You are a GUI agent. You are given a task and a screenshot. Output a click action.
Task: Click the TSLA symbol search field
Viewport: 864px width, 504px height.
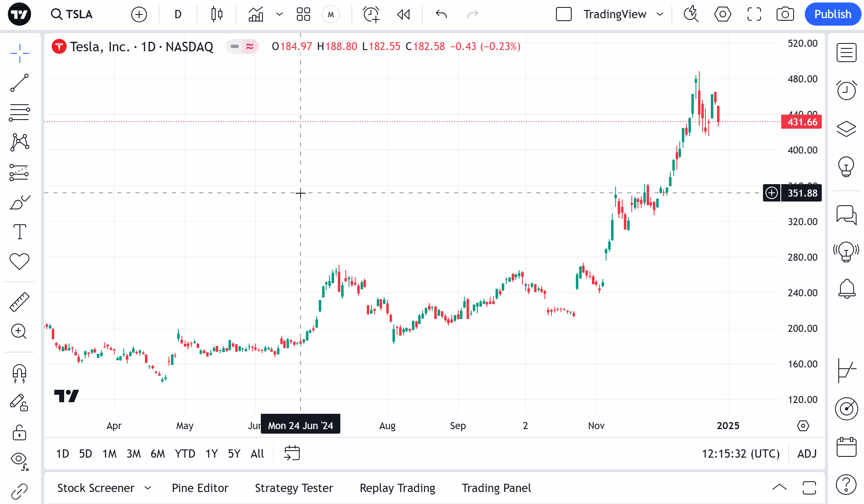72,14
